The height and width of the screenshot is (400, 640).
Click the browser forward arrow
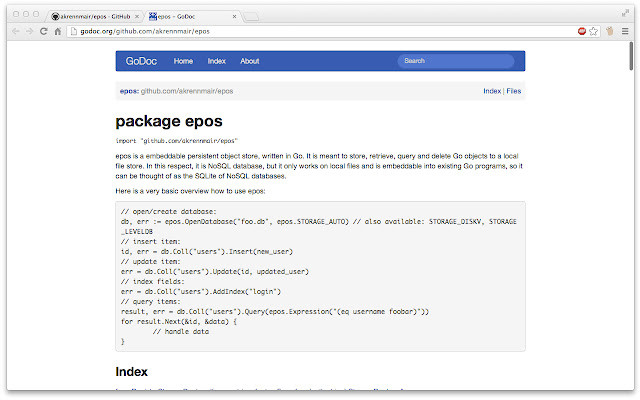[29, 31]
